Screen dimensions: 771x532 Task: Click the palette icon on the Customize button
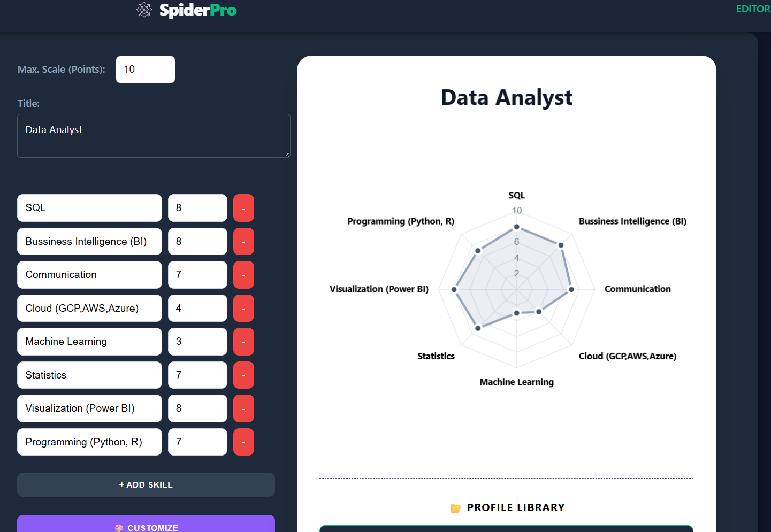point(120,528)
